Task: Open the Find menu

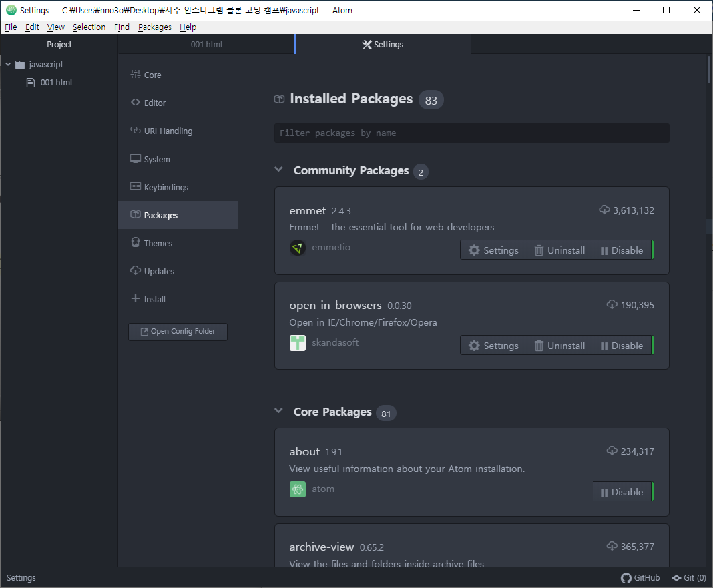Action: coord(122,27)
